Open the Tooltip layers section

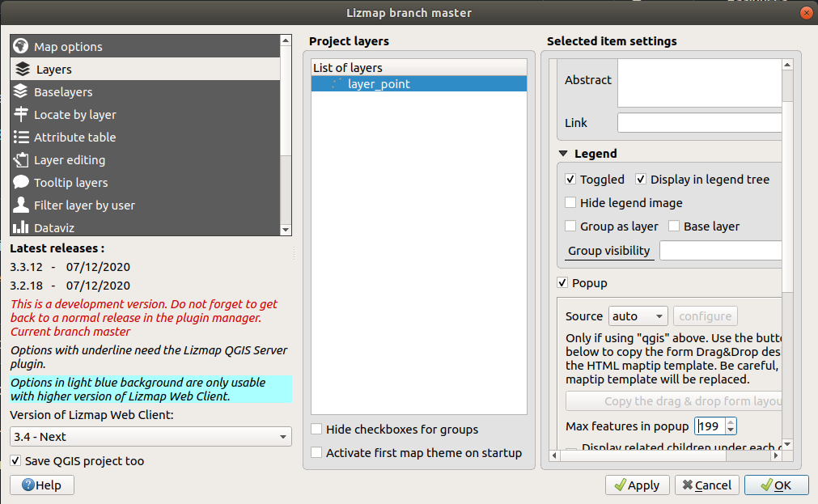[145, 182]
